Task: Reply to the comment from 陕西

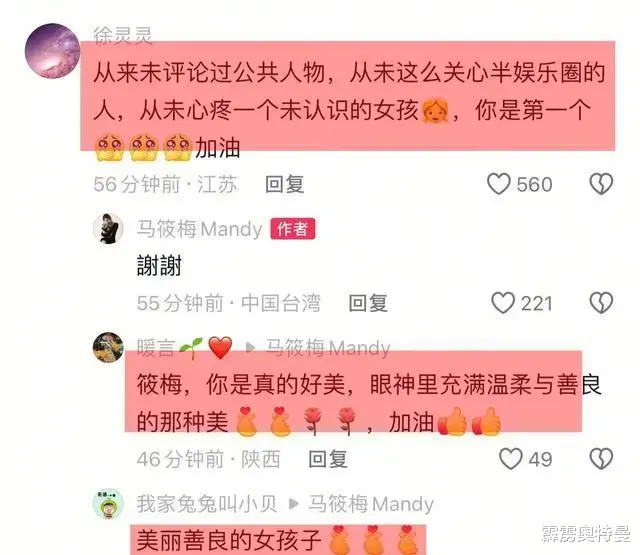Action: click(x=328, y=459)
